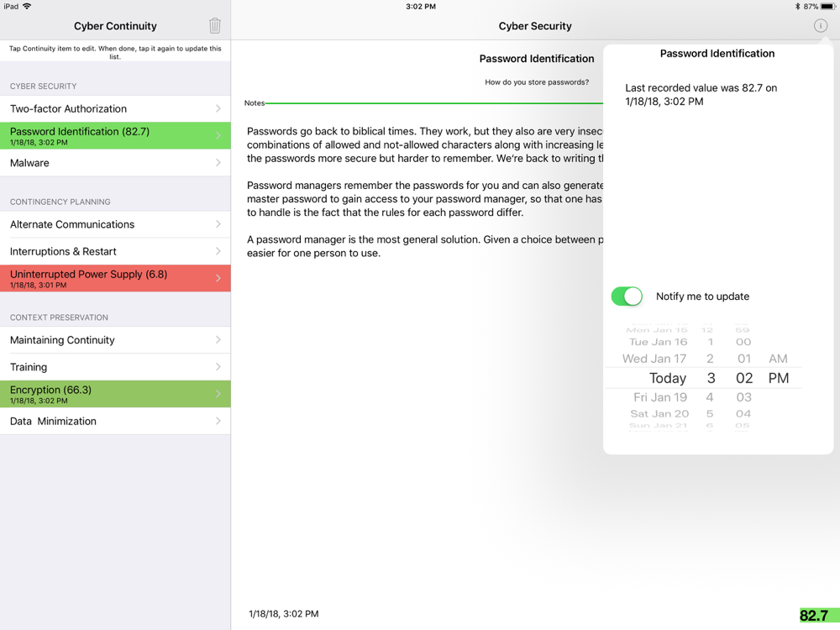Open Interruptions & Restart item

point(115,251)
